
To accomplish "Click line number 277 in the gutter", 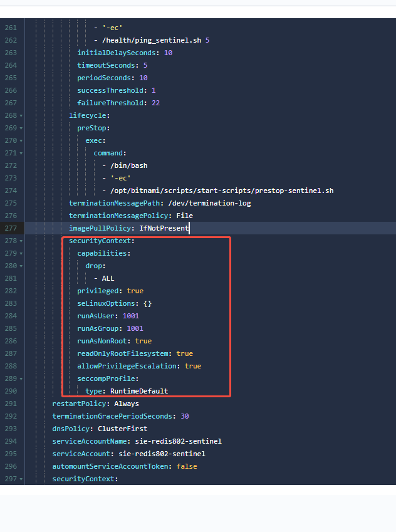I will (11, 228).
